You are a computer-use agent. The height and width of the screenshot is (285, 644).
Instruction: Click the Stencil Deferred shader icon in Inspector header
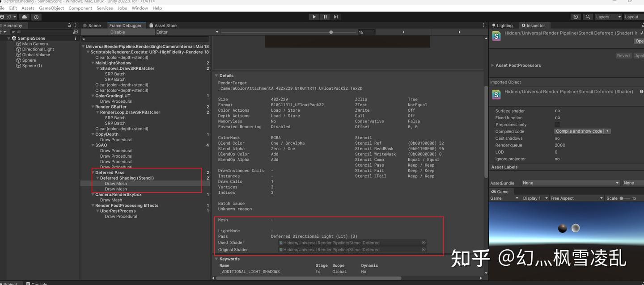click(496, 36)
